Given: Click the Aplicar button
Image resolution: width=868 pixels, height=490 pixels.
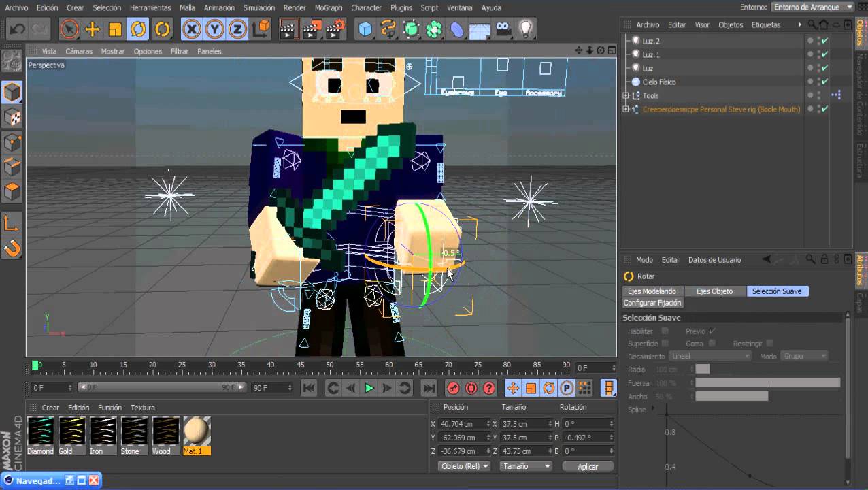Looking at the screenshot, I should point(588,467).
